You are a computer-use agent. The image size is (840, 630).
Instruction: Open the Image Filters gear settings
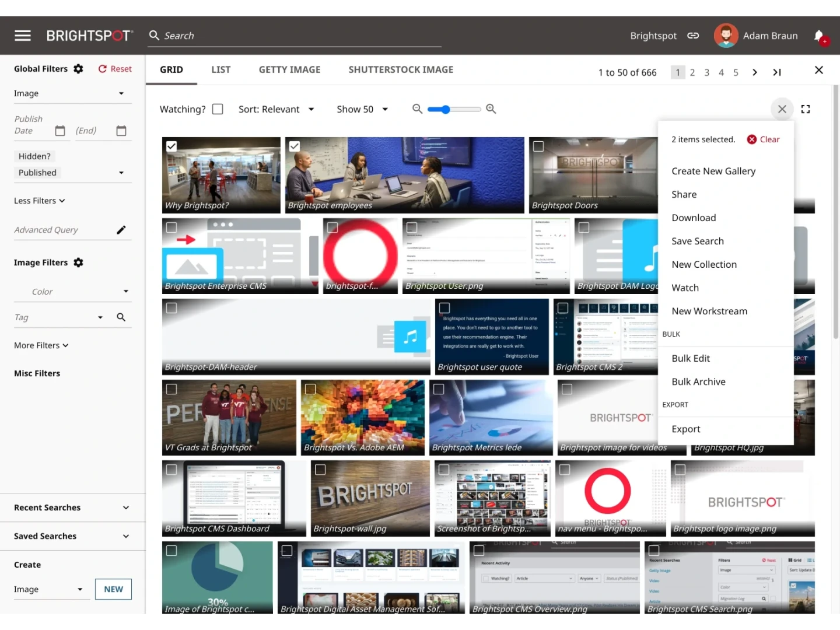pyautogui.click(x=78, y=262)
